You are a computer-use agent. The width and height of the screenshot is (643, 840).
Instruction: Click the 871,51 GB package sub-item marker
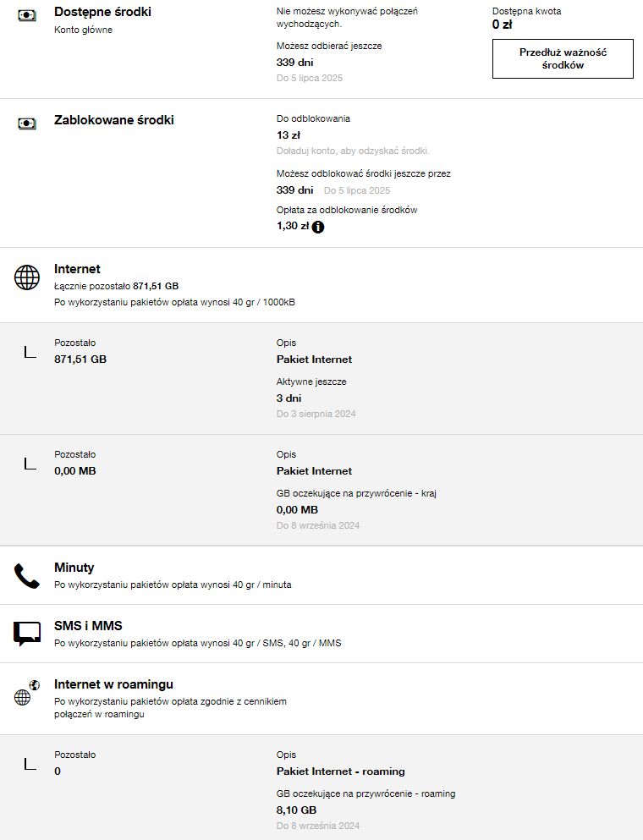(x=30, y=352)
